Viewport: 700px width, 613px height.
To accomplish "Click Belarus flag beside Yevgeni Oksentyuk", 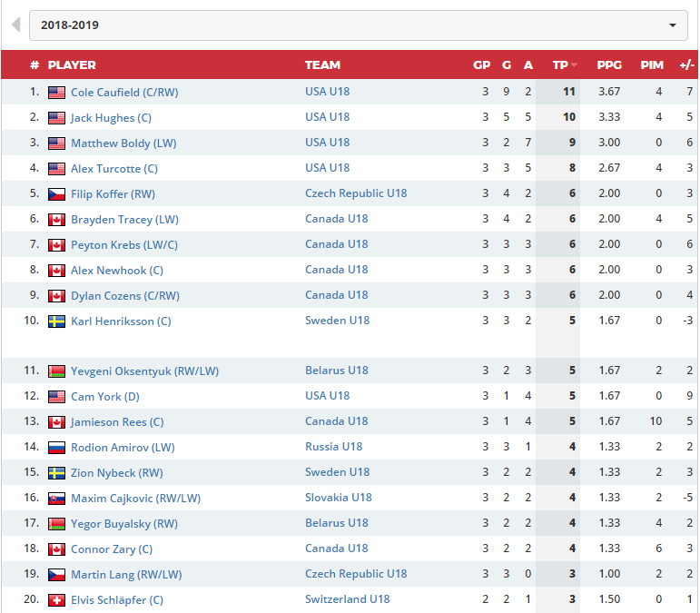I will [x=56, y=371].
